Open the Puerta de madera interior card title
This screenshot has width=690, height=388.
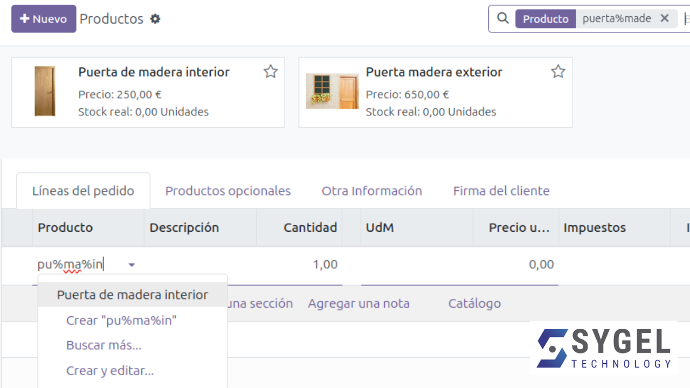(154, 72)
